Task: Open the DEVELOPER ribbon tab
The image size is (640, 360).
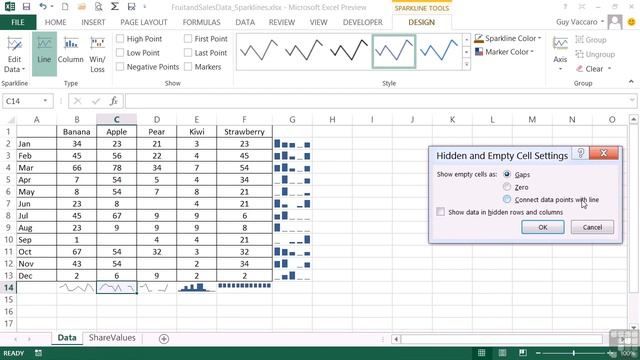Action: point(362,22)
